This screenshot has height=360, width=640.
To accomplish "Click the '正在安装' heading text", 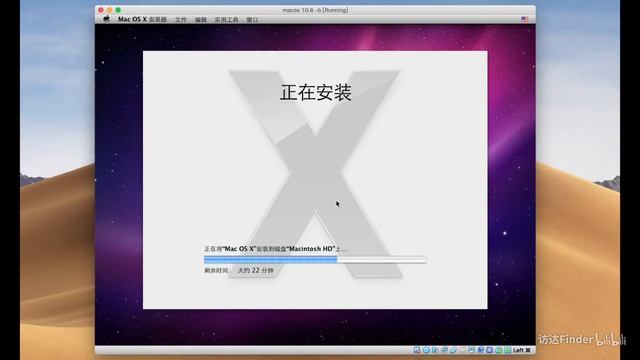I will click(x=316, y=92).
